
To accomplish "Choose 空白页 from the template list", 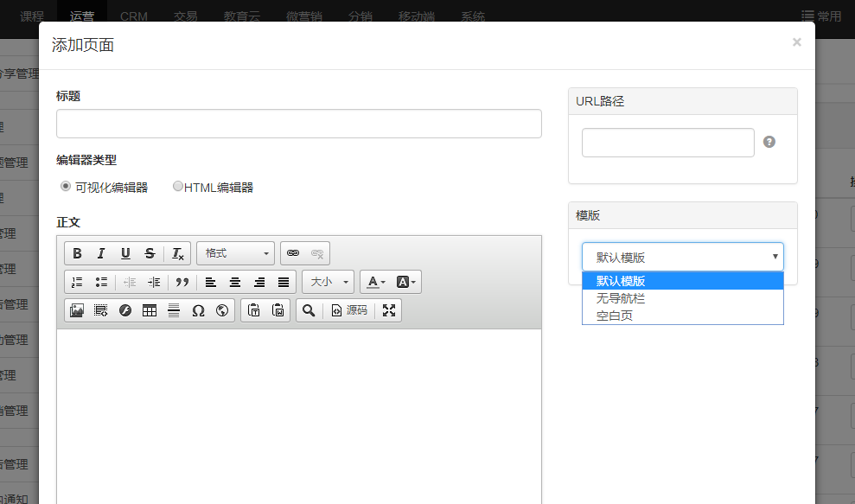I will [615, 316].
